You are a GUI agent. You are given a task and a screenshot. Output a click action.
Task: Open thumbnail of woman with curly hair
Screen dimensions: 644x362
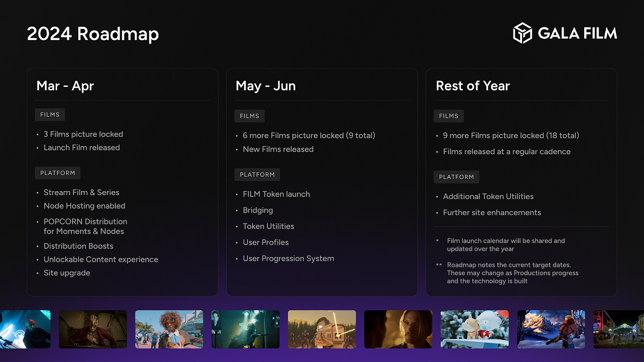click(x=169, y=329)
